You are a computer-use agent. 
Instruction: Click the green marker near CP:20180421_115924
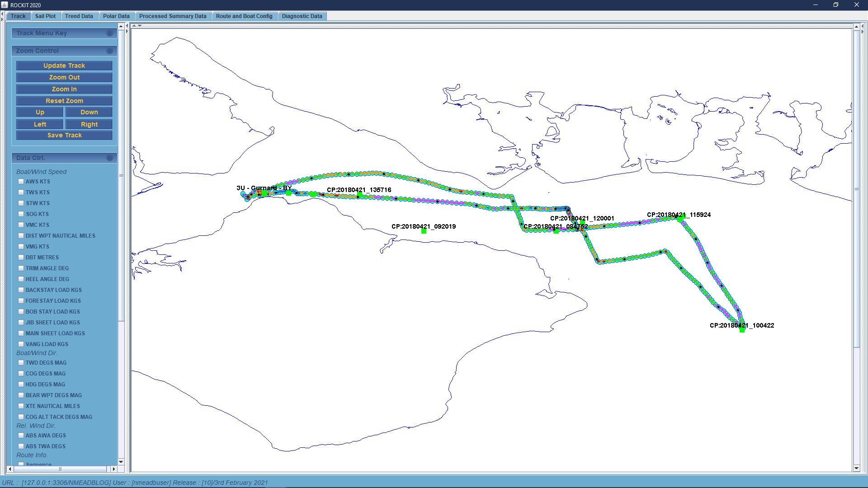[x=680, y=219]
